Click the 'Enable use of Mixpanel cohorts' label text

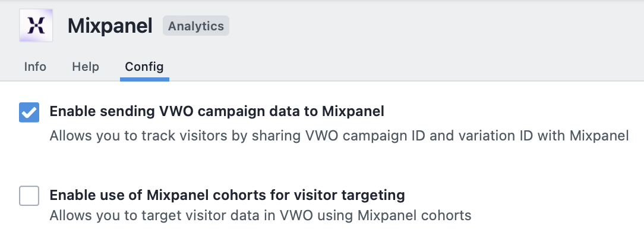click(x=227, y=195)
